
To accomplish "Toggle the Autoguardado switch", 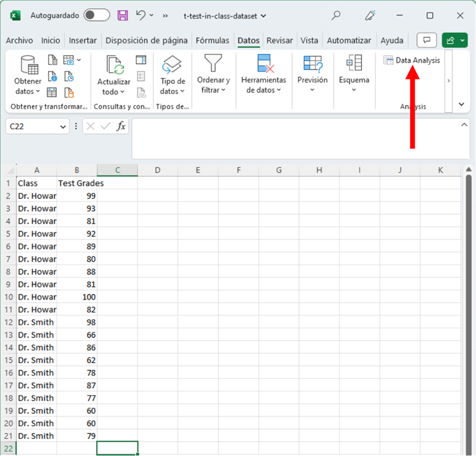I will [x=96, y=15].
